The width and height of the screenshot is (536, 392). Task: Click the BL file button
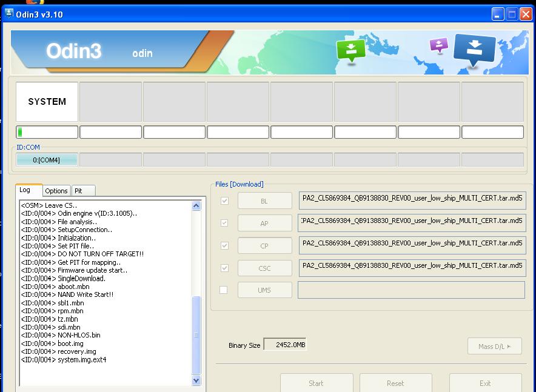pos(265,201)
